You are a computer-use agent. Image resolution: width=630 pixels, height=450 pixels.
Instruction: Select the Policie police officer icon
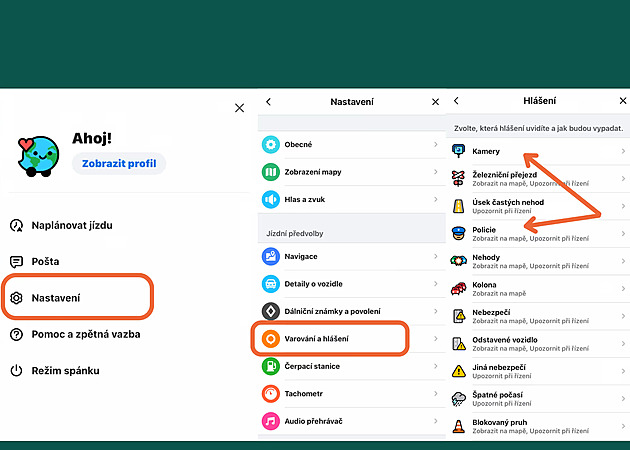point(459,234)
